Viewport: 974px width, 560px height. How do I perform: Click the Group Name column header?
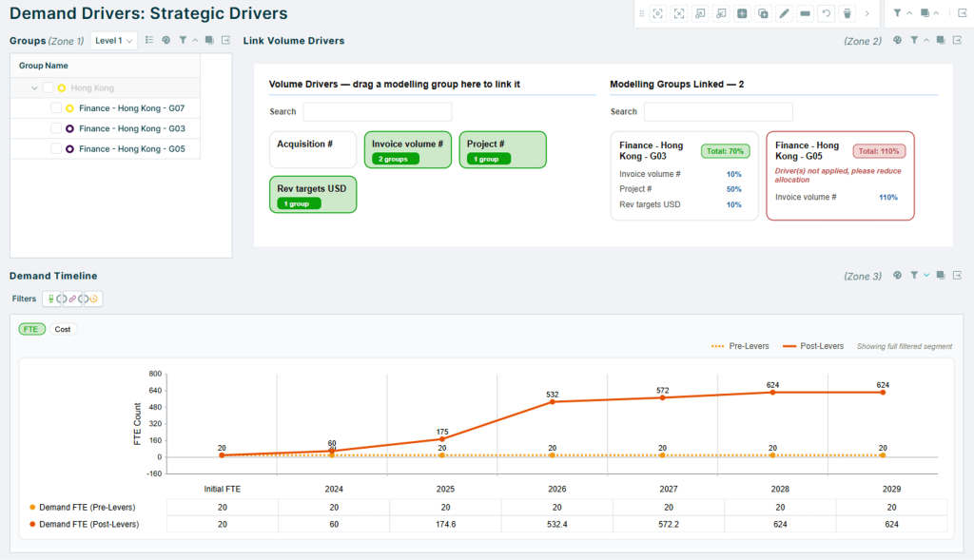coord(106,66)
